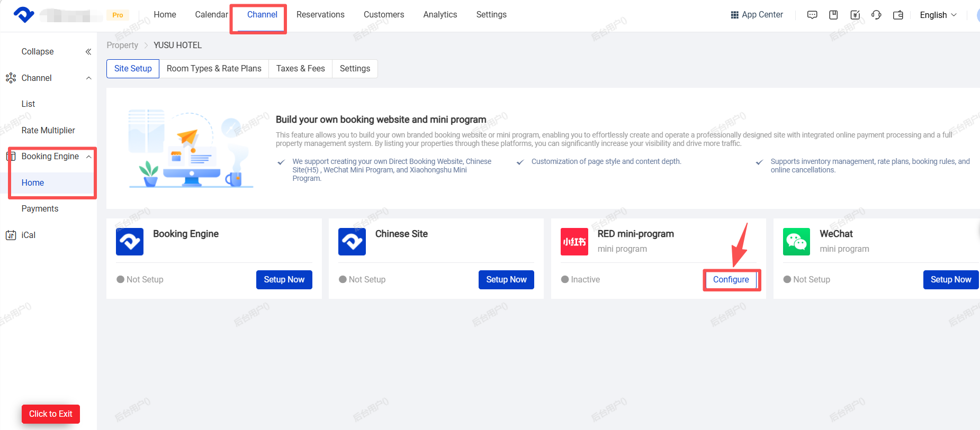The height and width of the screenshot is (430, 980).
Task: Open the English language dropdown
Action: click(x=938, y=15)
